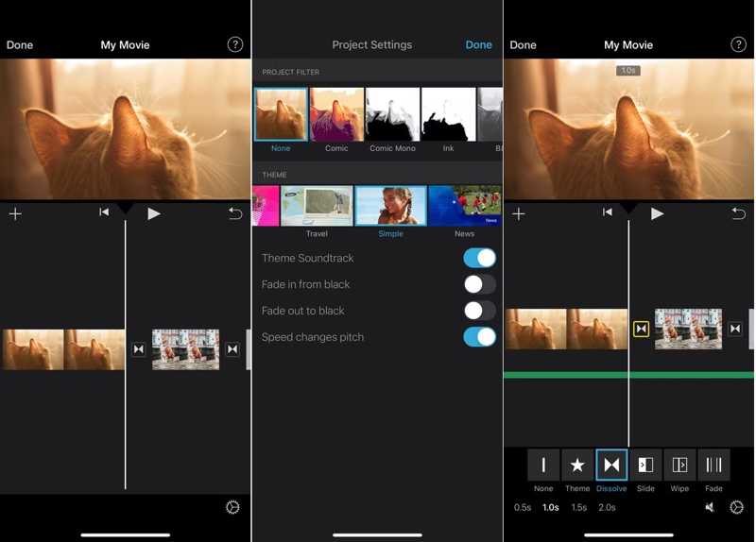Play the movie in left screen
Image resolution: width=756 pixels, height=542 pixels.
click(x=153, y=213)
